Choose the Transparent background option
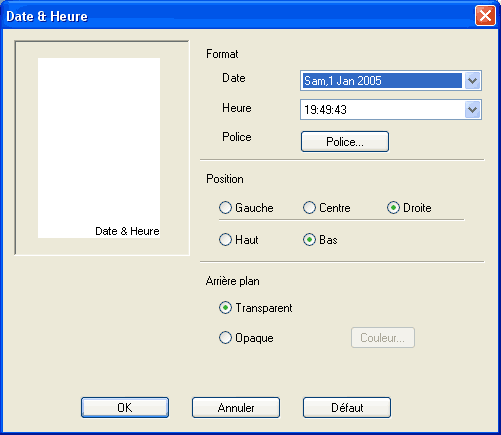Viewport: 501px width, 435px height. point(255,308)
